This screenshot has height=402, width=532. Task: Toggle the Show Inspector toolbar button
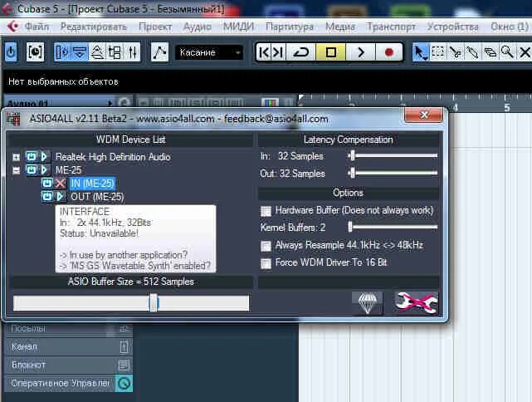62,52
